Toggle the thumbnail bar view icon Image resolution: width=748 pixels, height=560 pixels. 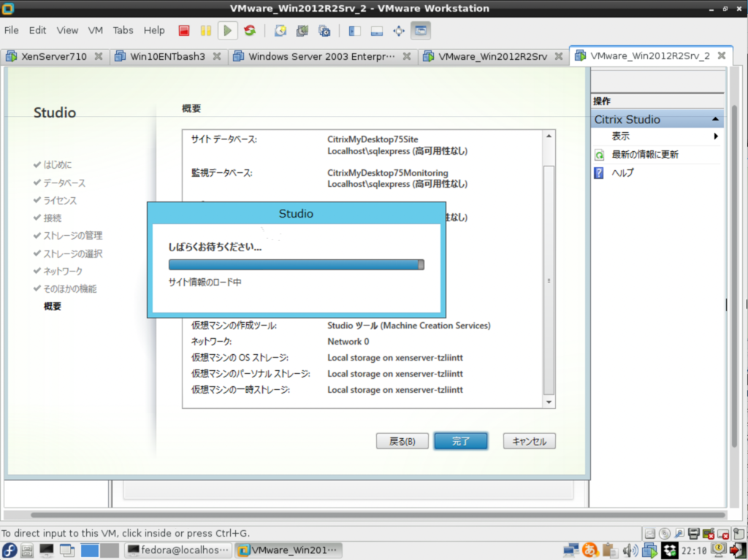[377, 31]
